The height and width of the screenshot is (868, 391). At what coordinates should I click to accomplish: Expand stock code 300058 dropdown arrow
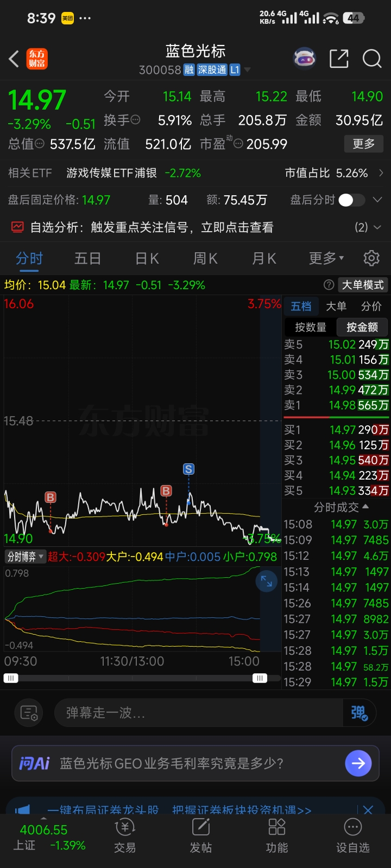(248, 70)
